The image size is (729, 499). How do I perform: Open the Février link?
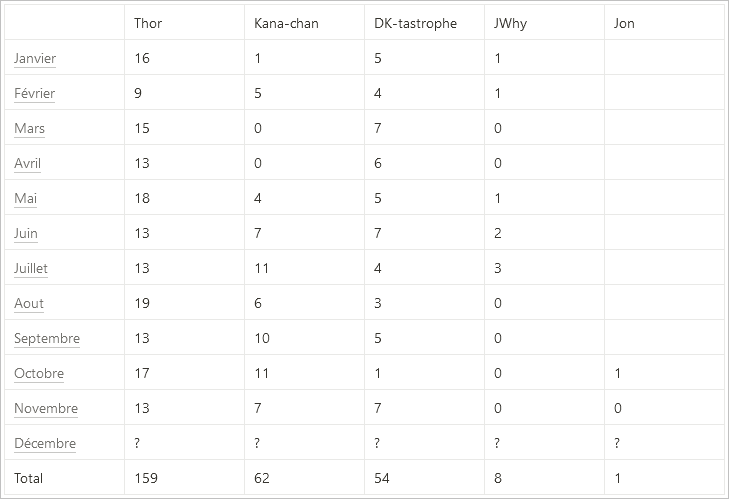35,93
